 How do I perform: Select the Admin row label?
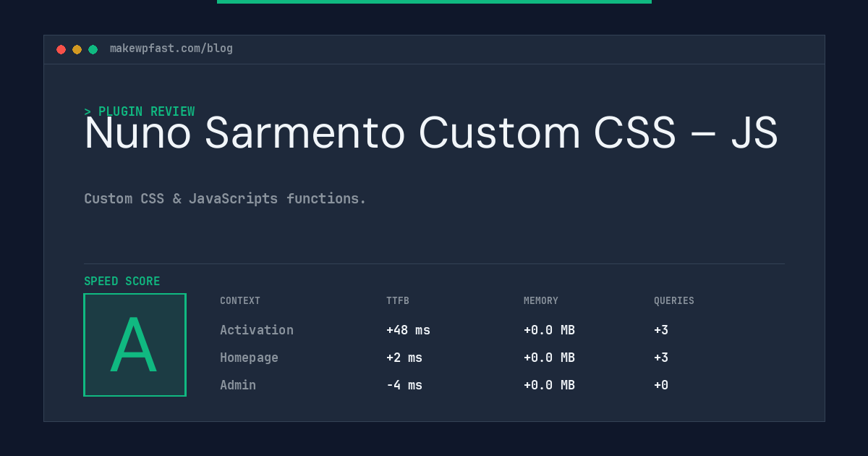coord(238,385)
